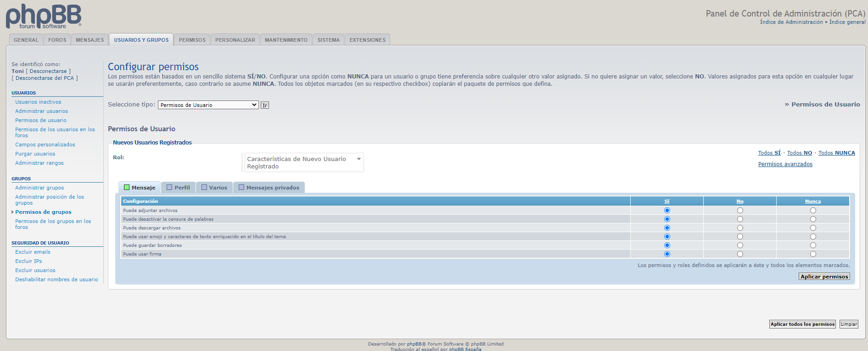
Task: Click the square icon on Mensajes privados tab
Action: click(x=241, y=187)
